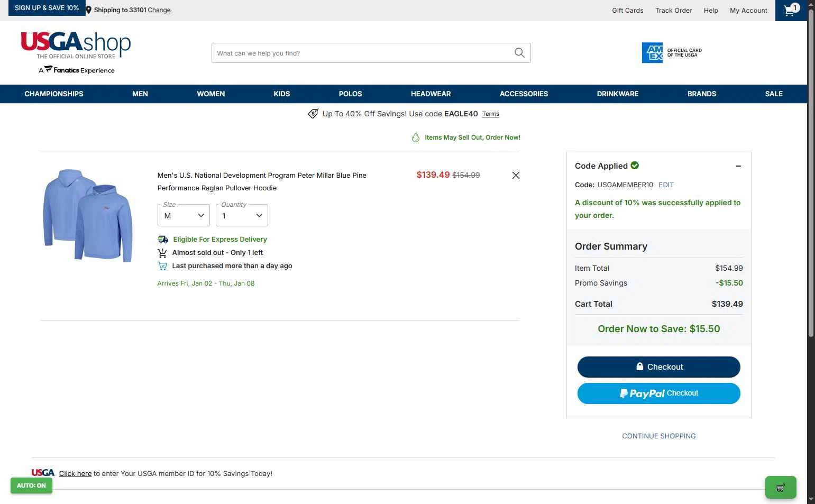The image size is (815, 504).
Task: Click CONTINUE SHOPPING link
Action: click(x=659, y=436)
